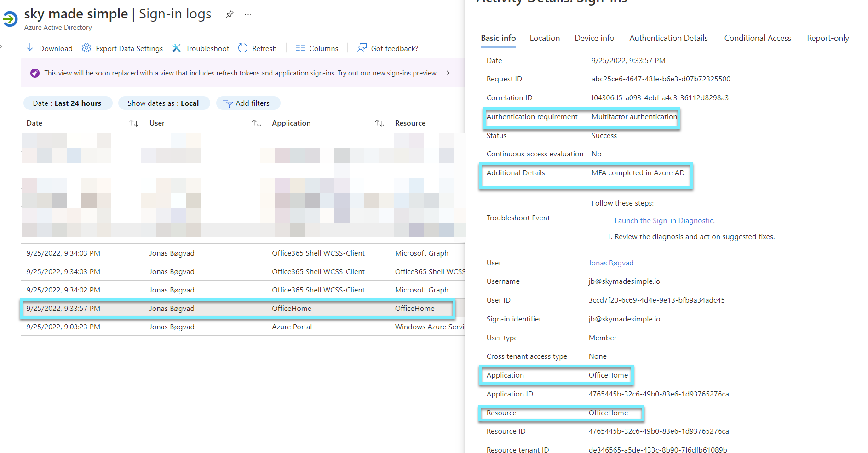Launch the Sign-in Diagnostic

click(x=664, y=220)
